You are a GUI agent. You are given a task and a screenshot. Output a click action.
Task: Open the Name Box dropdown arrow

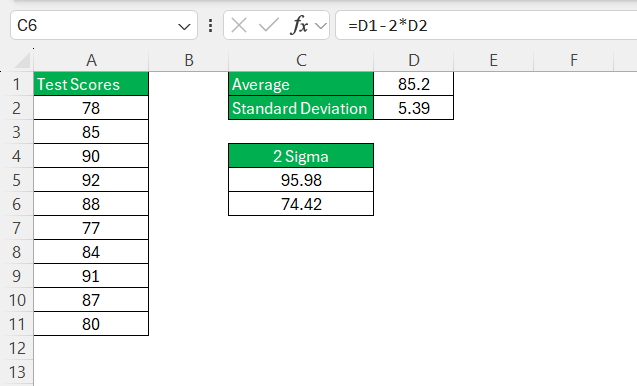[x=184, y=26]
